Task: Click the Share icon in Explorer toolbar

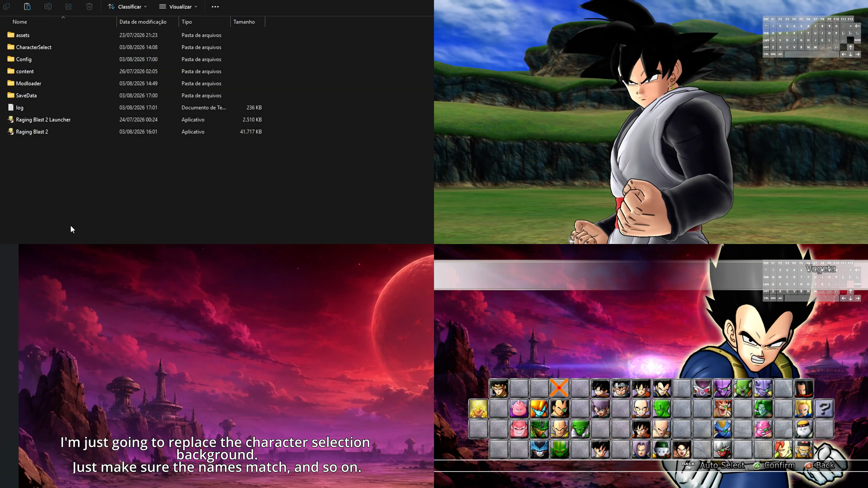Action: [x=69, y=6]
